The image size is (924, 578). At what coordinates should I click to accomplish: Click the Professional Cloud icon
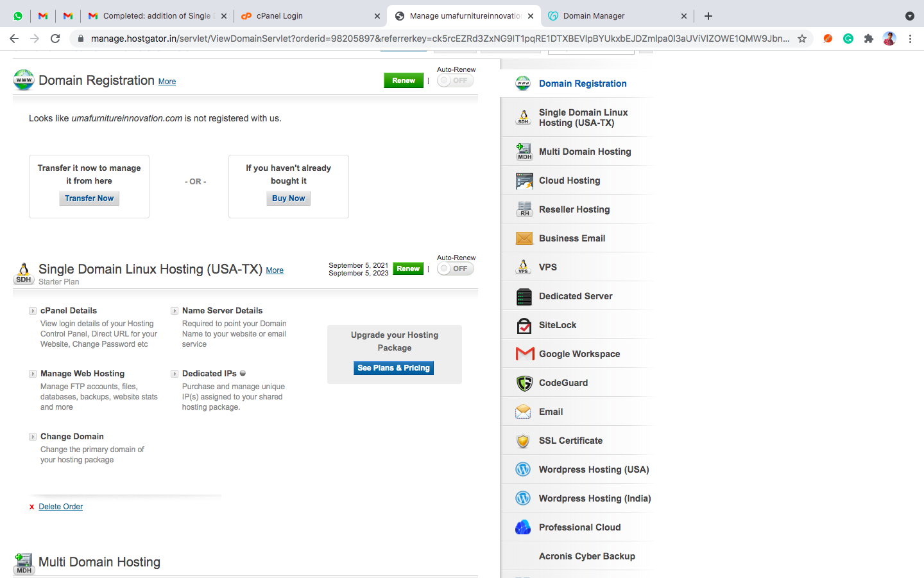[x=523, y=527]
